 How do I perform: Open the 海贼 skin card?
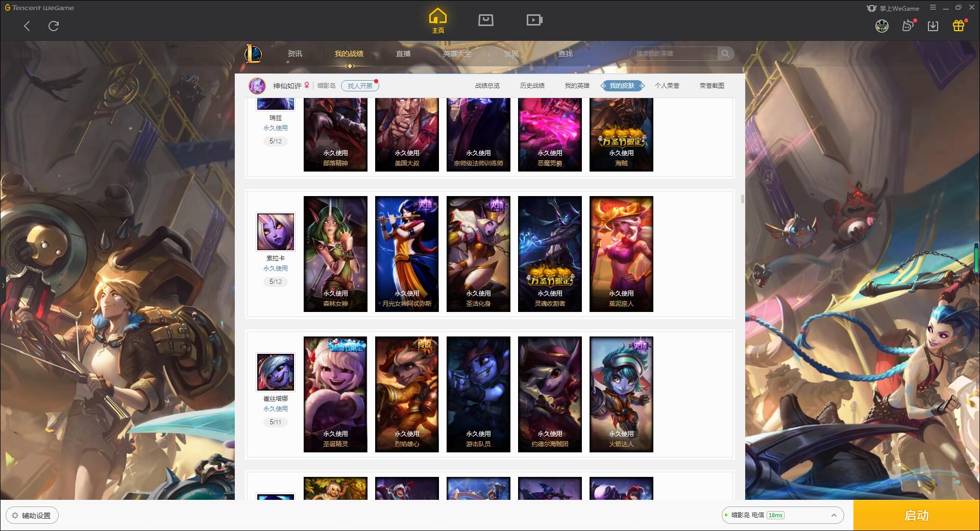pos(621,135)
